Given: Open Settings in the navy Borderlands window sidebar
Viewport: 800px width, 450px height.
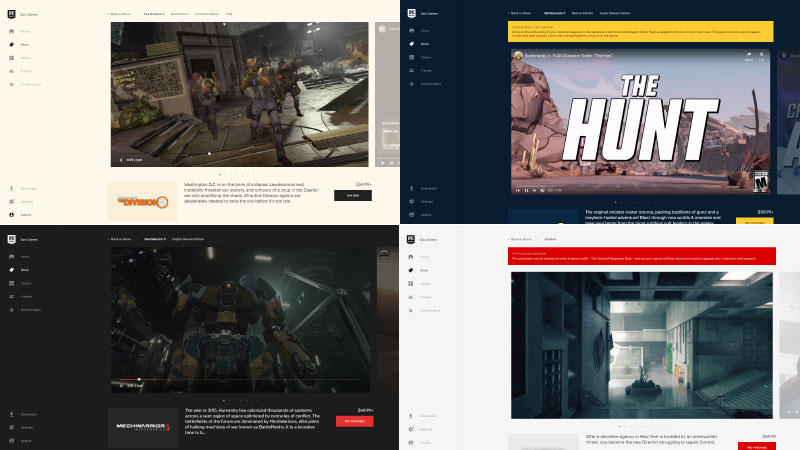Looking at the screenshot, I should click(x=421, y=202).
